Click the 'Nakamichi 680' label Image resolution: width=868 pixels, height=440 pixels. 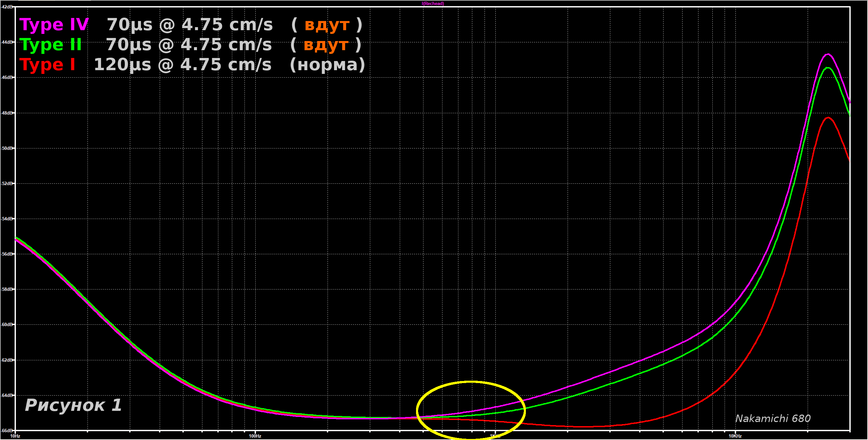[773, 419]
